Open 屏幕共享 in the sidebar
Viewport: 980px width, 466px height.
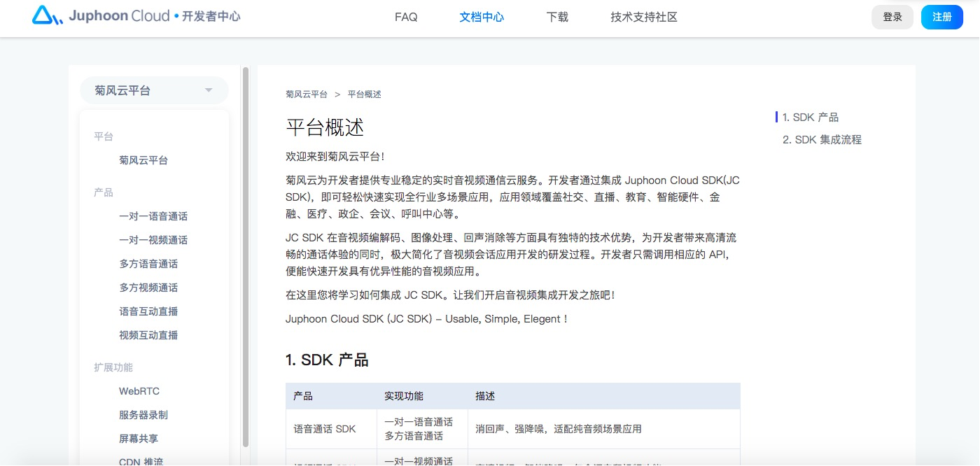139,439
